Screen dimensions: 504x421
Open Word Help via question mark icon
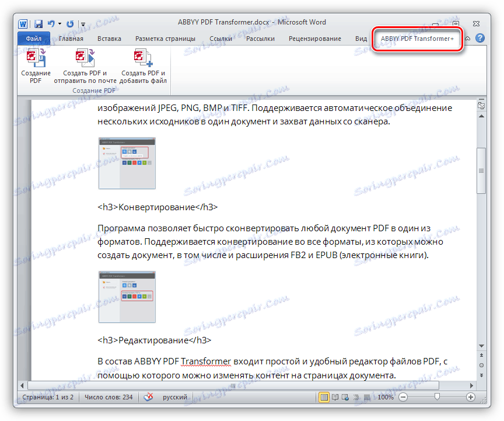[480, 39]
